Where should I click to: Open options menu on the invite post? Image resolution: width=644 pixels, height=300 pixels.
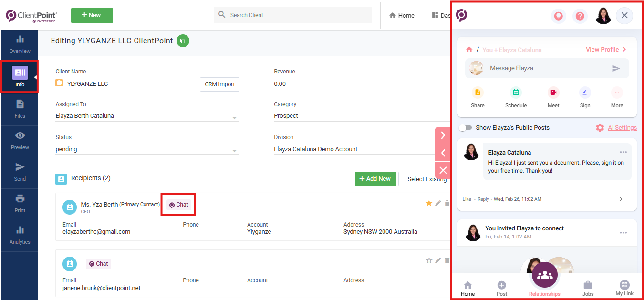click(623, 233)
